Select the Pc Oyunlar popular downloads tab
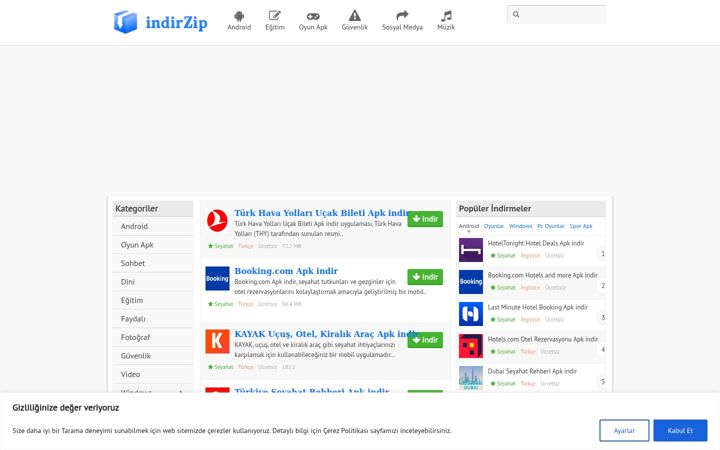720x450 pixels. tap(551, 226)
